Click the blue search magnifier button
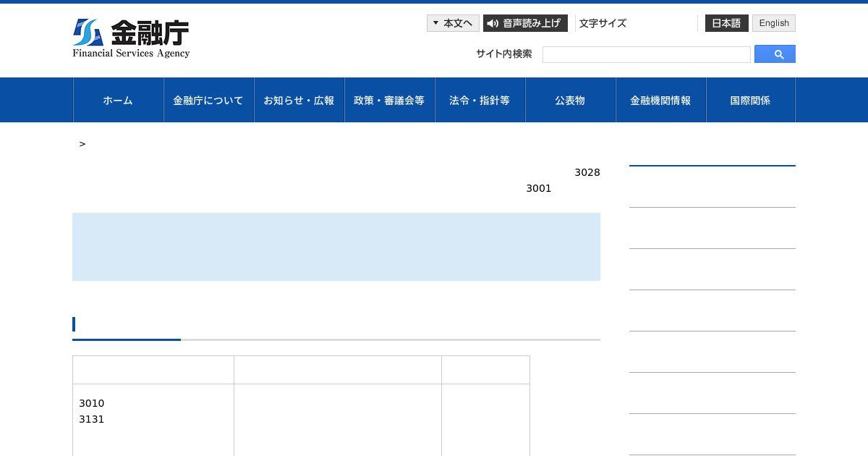Screen dimensions: 868x456 pos(775,54)
